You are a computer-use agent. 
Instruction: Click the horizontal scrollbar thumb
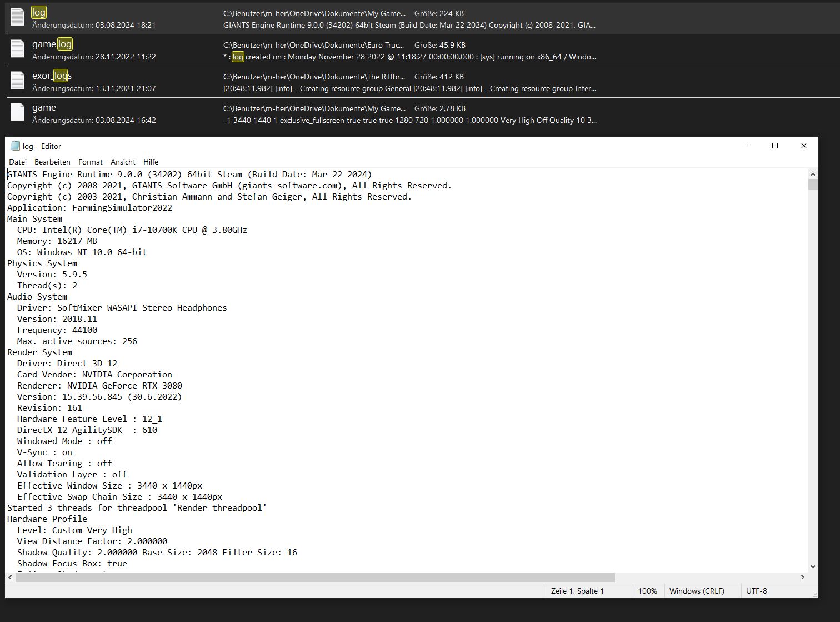click(x=315, y=577)
